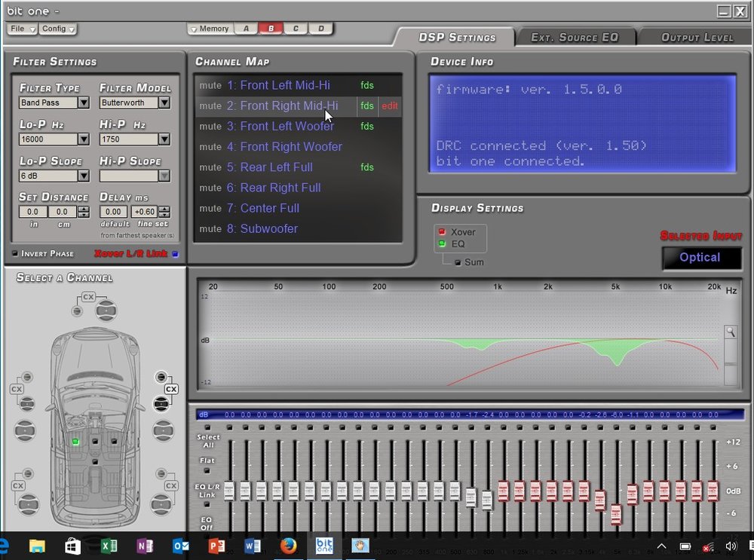Toggle the Flat EQ checkbox
Image resolution: width=754 pixels, height=560 pixels.
pyautogui.click(x=207, y=470)
